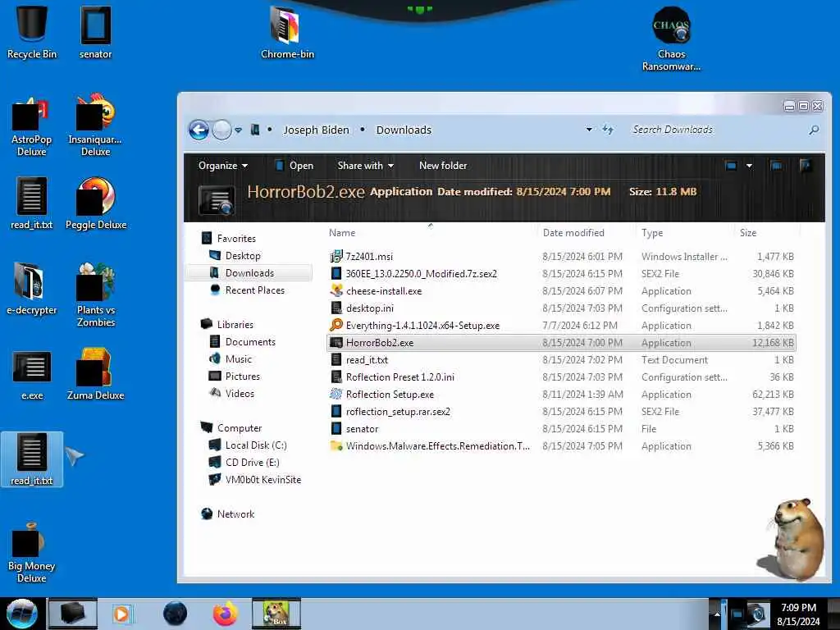Open the Organize dropdown menu
The image size is (840, 630).
point(223,166)
